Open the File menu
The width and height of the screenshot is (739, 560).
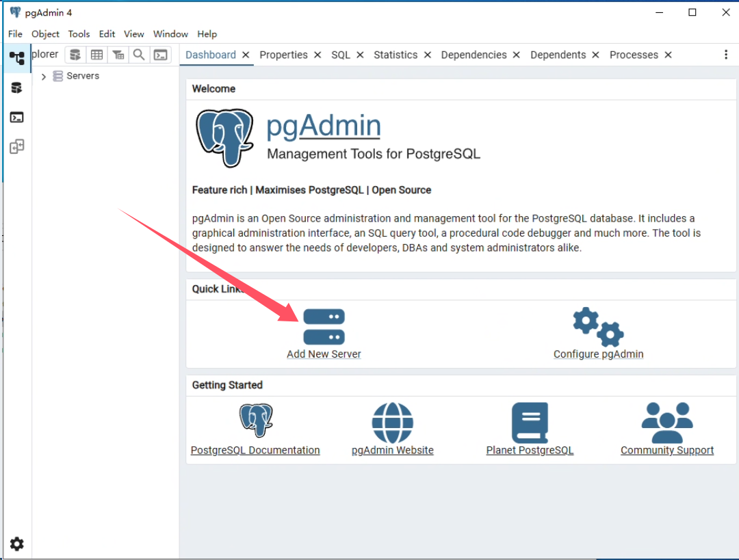click(x=15, y=34)
